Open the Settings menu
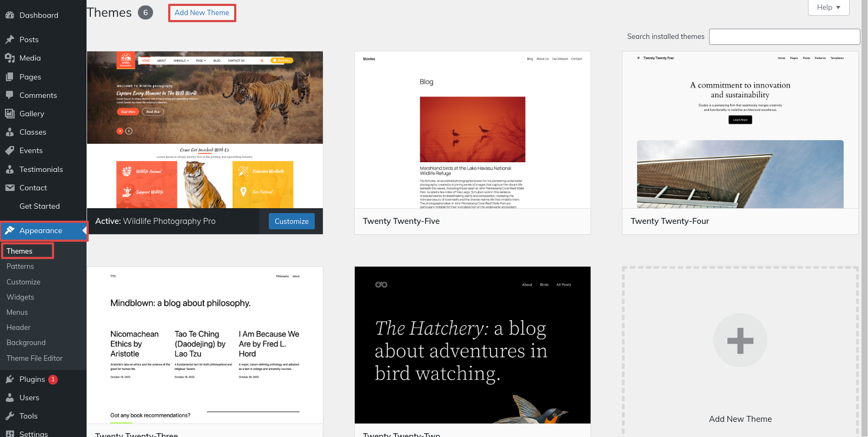The height and width of the screenshot is (437, 868). 43,434
